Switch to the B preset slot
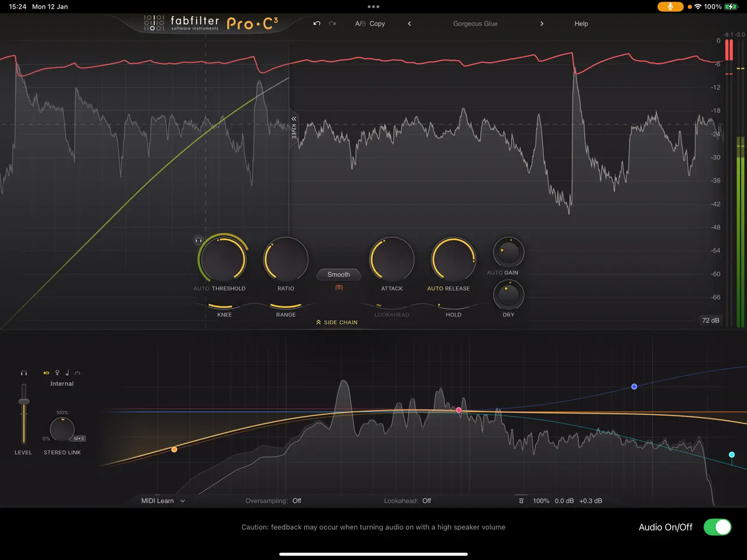Viewport: 747px width, 560px height. [x=364, y=23]
